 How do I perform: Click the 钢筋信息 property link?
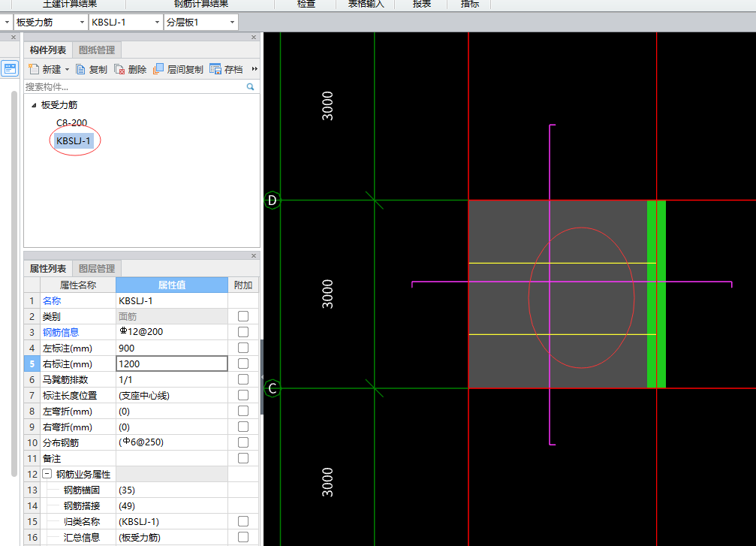click(x=61, y=332)
